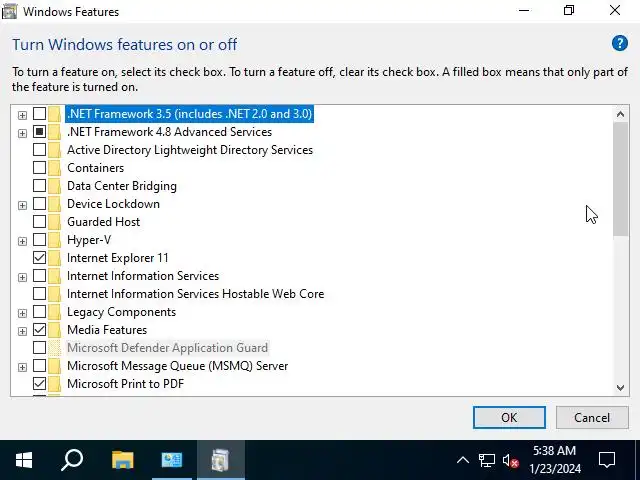
Task: Enable the Hyper-V checkbox
Action: pos(39,239)
